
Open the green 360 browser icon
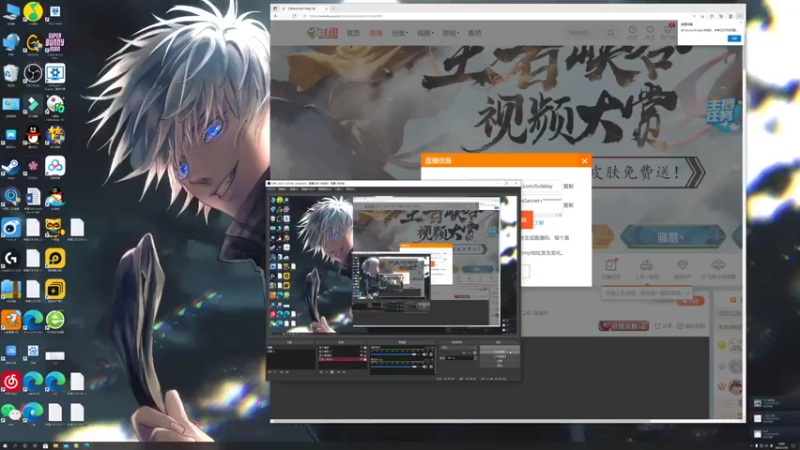point(55,320)
